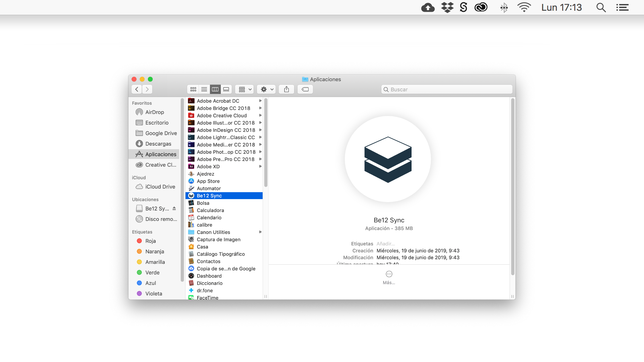The height and width of the screenshot is (362, 644).
Task: Select column view toggle button
Action: 215,89
